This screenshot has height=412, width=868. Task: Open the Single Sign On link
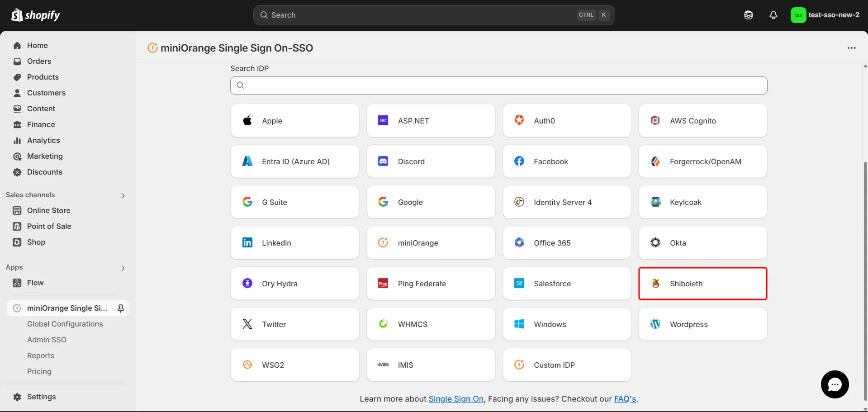456,399
